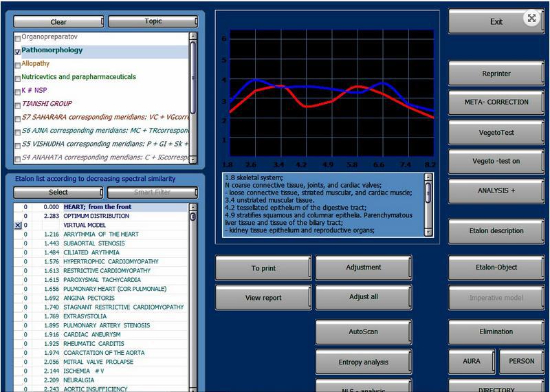Click the spectral graph chart area
Screen dimensions: 550x392
click(x=327, y=96)
